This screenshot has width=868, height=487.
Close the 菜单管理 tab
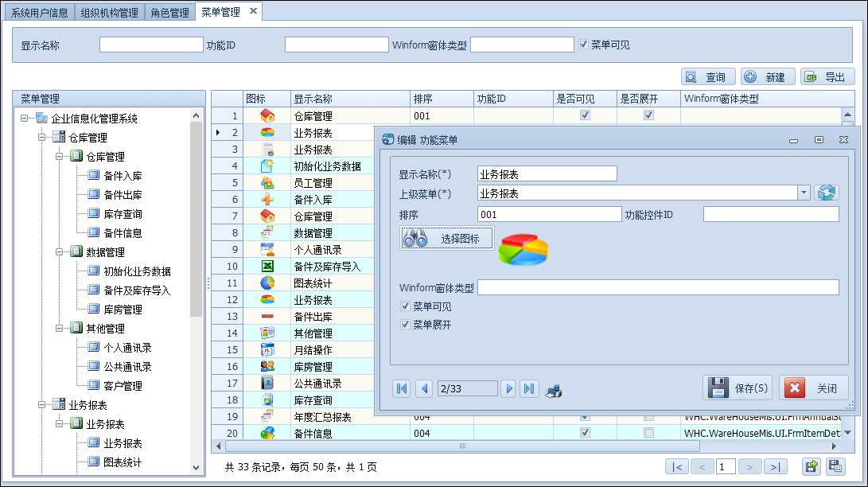coord(253,10)
